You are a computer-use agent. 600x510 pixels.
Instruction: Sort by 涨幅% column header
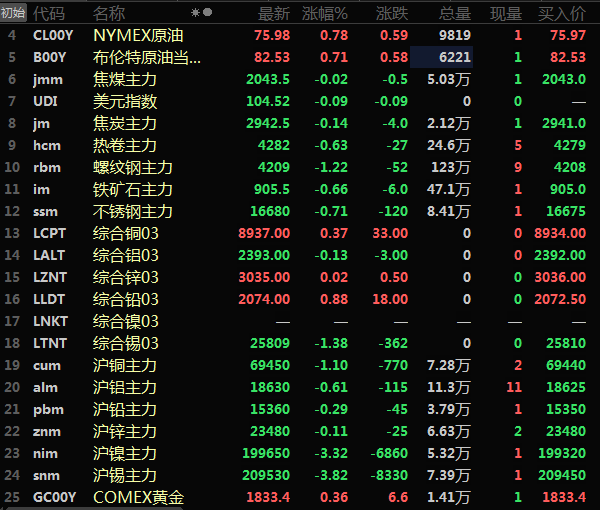(327, 13)
